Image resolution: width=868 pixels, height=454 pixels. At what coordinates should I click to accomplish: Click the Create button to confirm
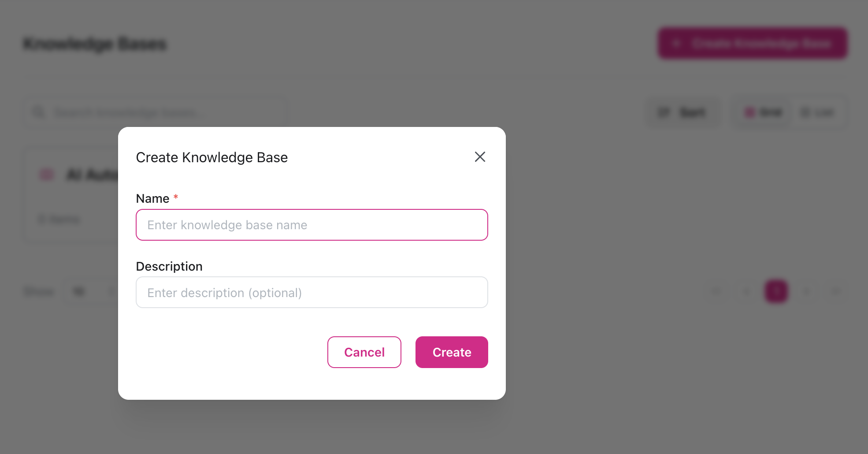pos(452,352)
